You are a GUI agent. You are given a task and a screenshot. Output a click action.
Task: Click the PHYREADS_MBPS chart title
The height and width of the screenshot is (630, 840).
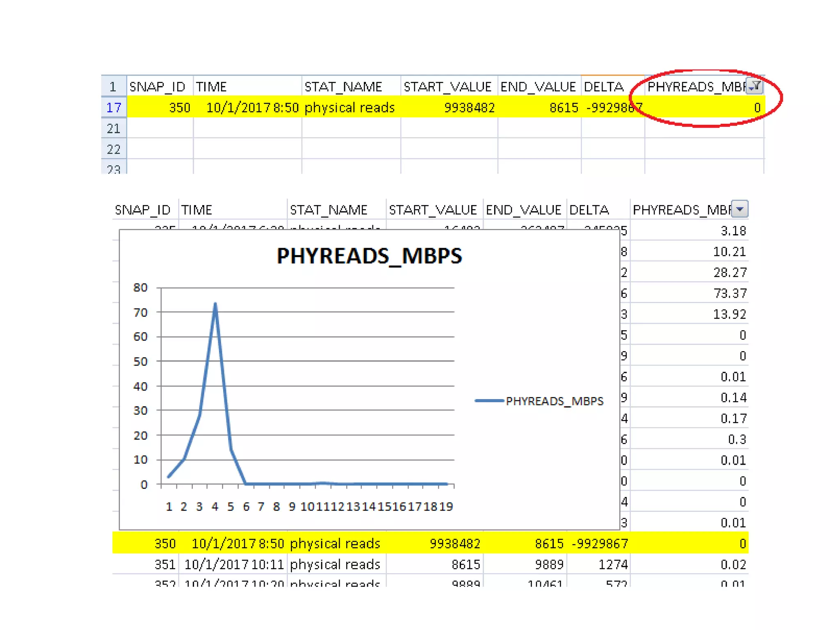point(369,256)
